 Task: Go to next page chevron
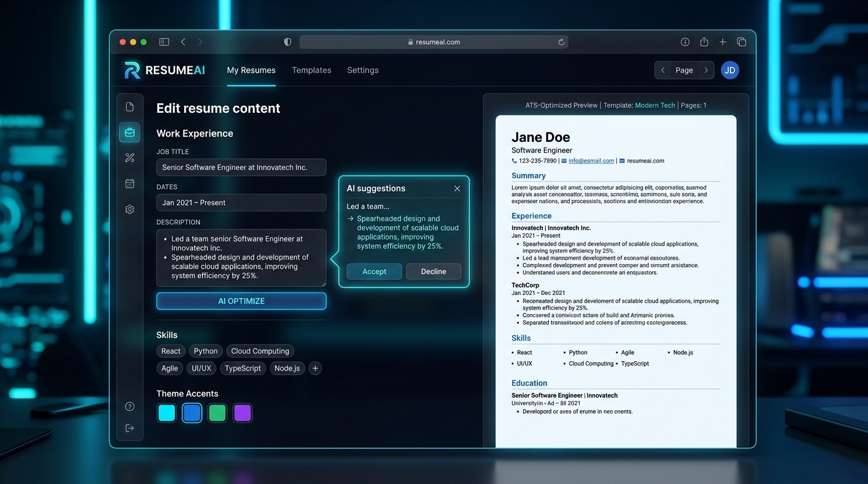pos(706,70)
